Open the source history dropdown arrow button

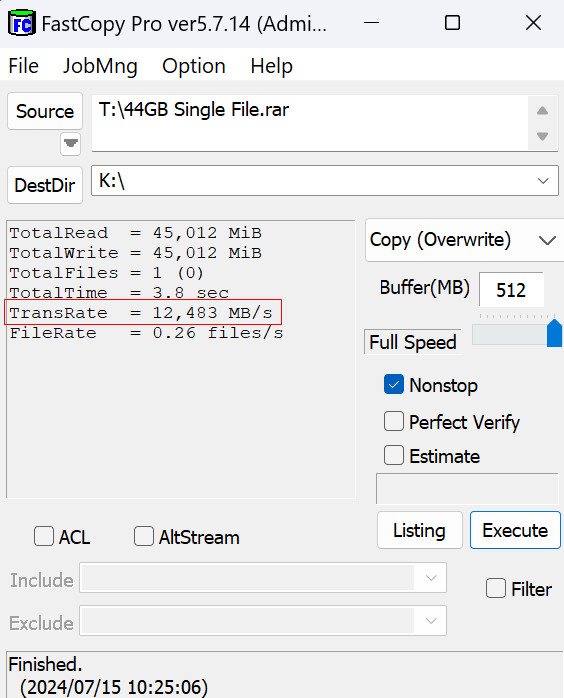70,143
